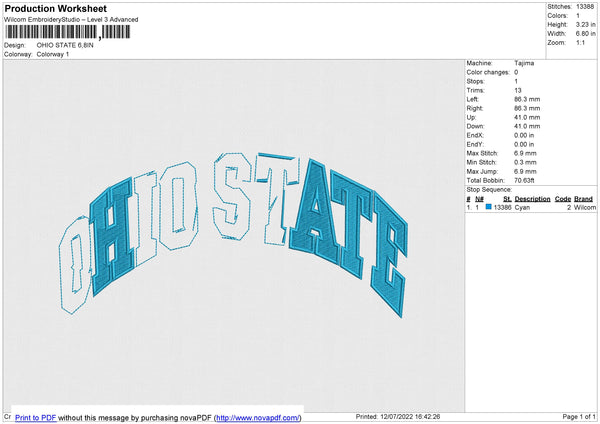Click the Up value 41.0 mm

[x=527, y=117]
